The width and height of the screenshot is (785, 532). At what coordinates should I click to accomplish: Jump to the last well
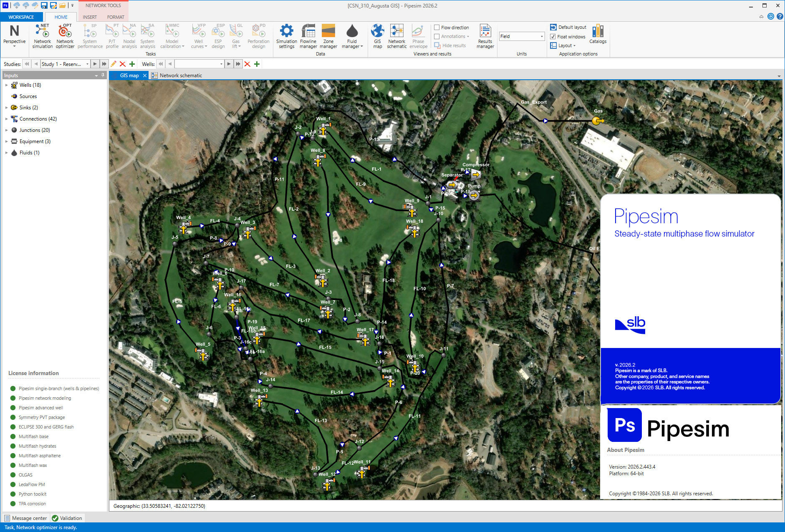(x=238, y=64)
